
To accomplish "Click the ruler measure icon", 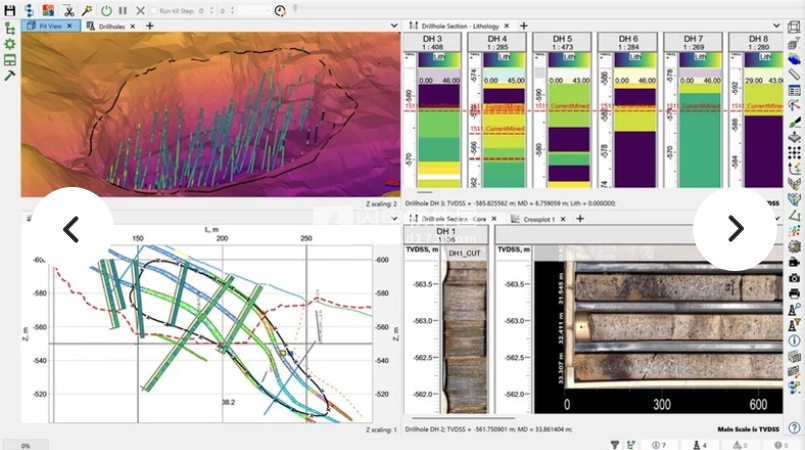I will pos(794,75).
